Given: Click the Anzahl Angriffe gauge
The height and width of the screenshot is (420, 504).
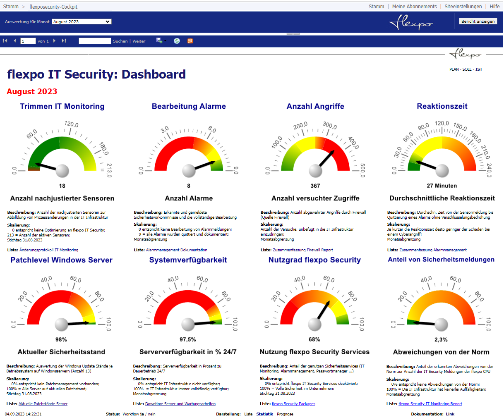Looking at the screenshot, I should [x=315, y=150].
